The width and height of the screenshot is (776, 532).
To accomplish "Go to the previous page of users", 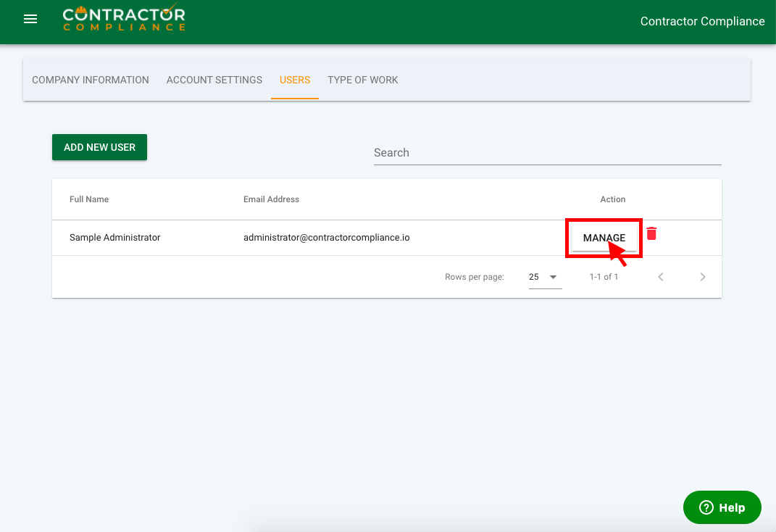I will 660,277.
